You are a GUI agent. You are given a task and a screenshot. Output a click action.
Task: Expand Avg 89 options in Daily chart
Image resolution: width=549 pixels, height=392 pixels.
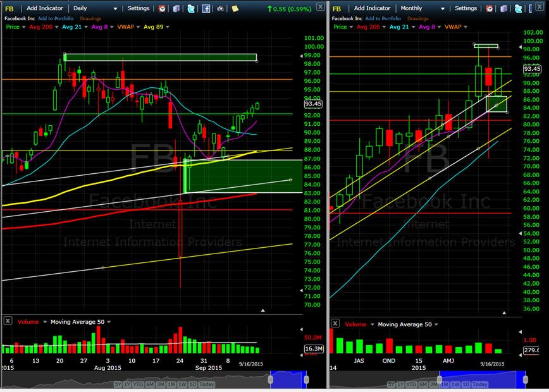point(168,27)
